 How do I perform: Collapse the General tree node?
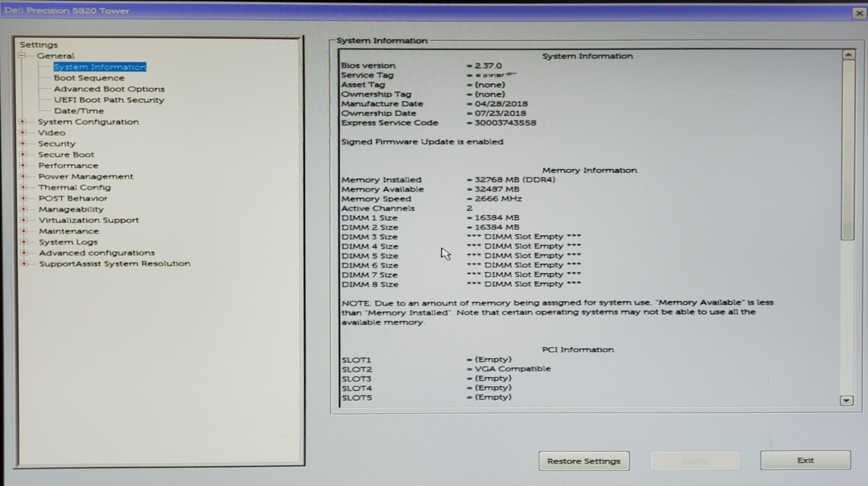click(22, 56)
